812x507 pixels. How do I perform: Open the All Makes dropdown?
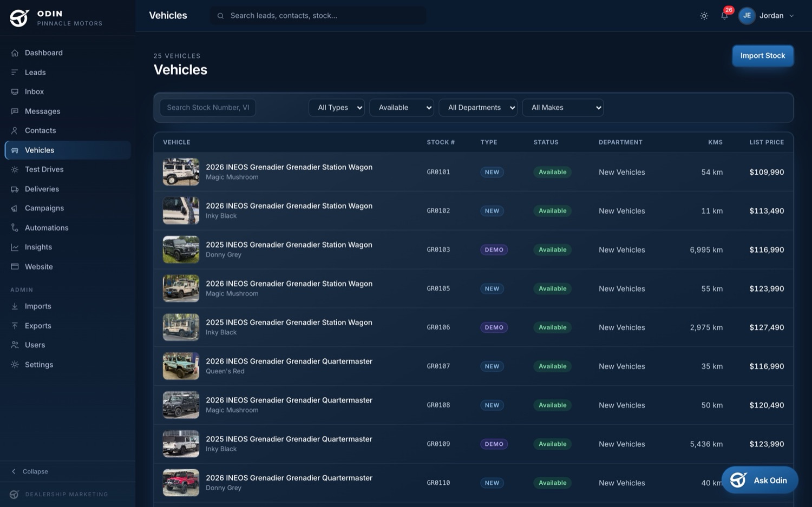[563, 108]
